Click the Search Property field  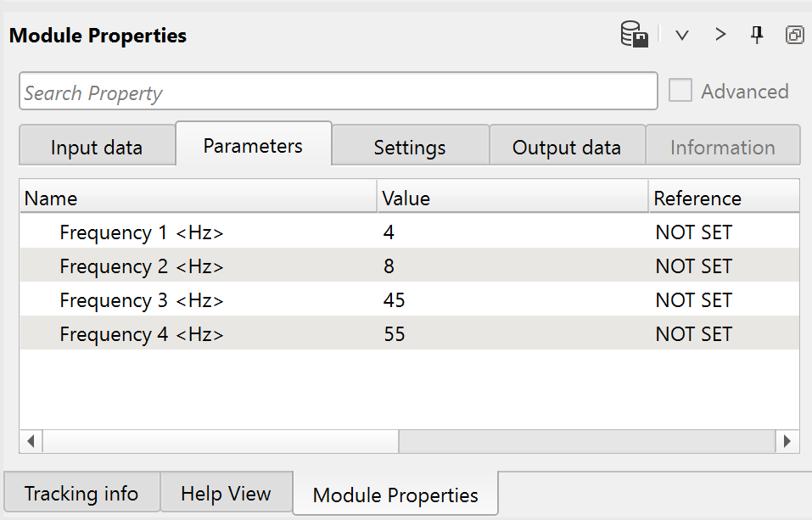pos(338,92)
